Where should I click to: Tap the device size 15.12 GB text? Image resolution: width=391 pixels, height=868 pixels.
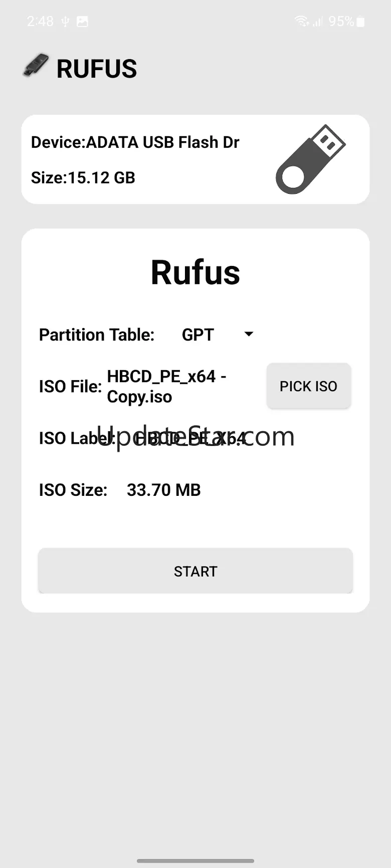pyautogui.click(x=83, y=178)
